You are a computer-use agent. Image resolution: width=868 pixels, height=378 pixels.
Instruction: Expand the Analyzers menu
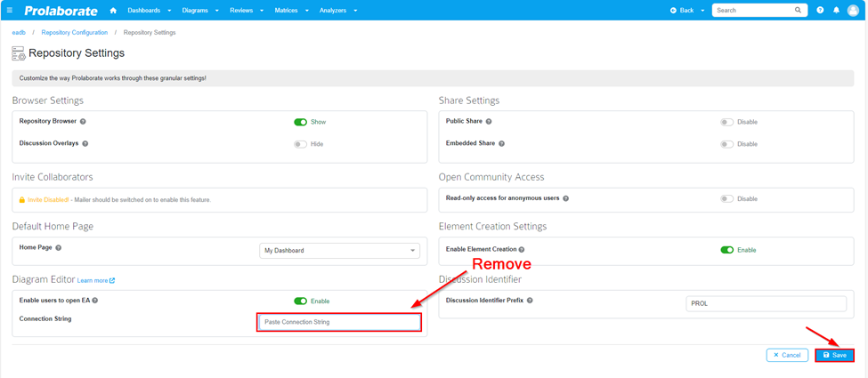pos(338,10)
